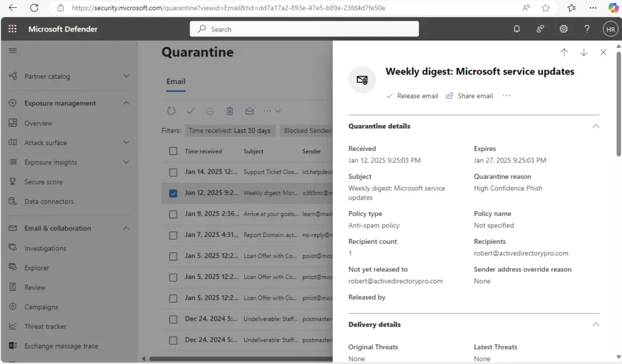Open Explorer page

pyautogui.click(x=36, y=268)
